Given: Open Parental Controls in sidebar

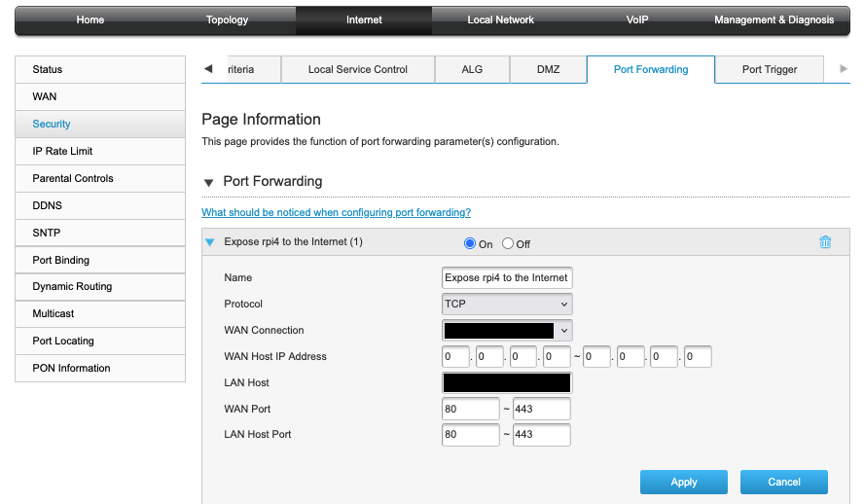Looking at the screenshot, I should point(100,178).
